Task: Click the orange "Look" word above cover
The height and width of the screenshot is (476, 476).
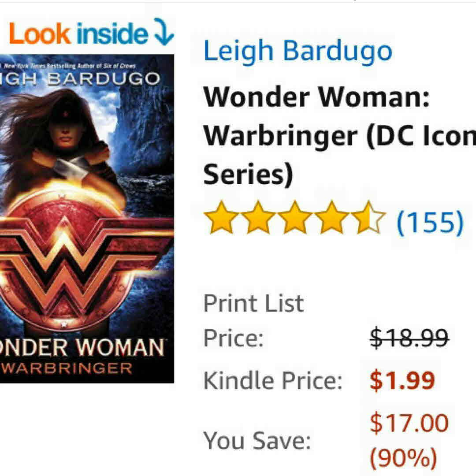Action: 40,34
